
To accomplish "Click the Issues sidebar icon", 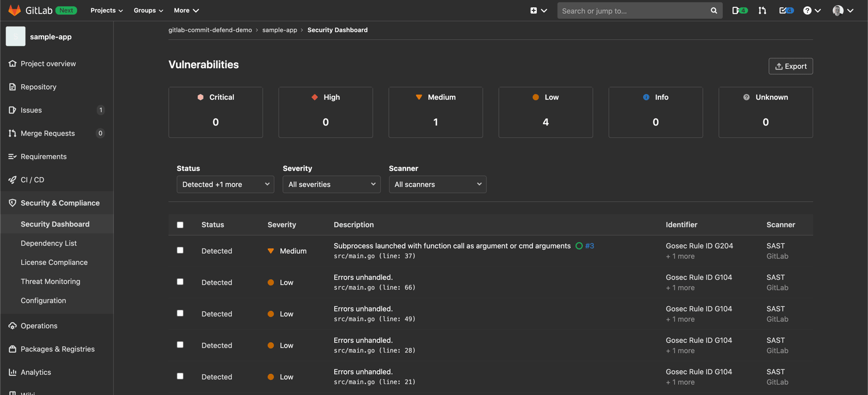I will [12, 110].
